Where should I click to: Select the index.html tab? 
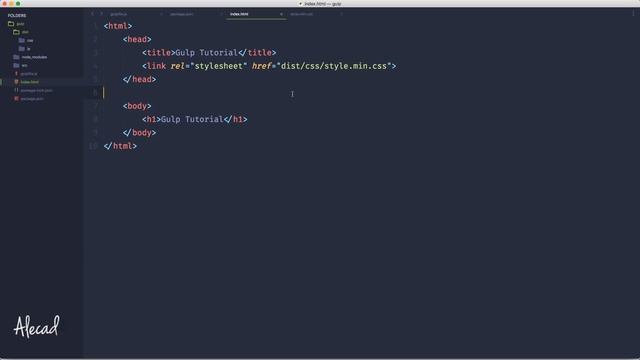tap(239, 14)
